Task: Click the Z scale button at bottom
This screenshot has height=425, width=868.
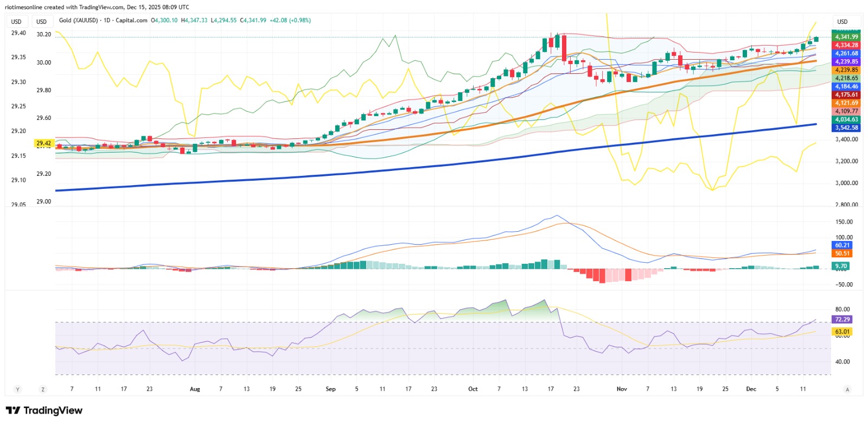Action: pyautogui.click(x=43, y=390)
